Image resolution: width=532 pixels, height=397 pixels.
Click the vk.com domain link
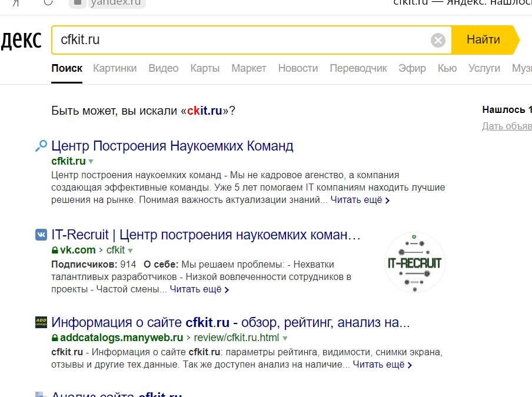click(78, 250)
